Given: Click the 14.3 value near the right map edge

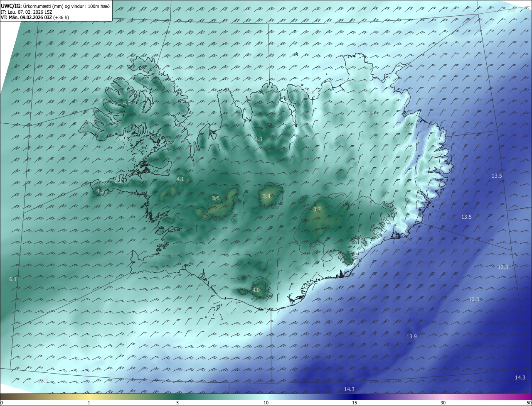Looking at the screenshot, I should tap(520, 377).
